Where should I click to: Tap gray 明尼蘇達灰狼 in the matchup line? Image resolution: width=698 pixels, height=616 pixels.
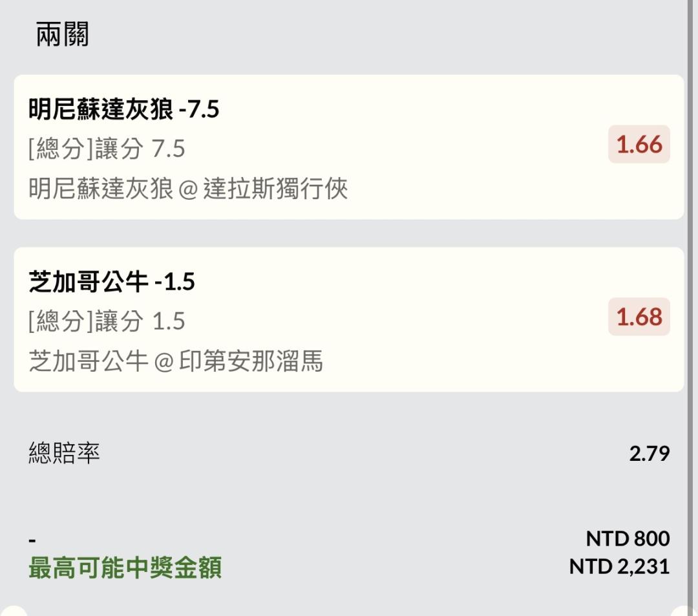(x=101, y=189)
